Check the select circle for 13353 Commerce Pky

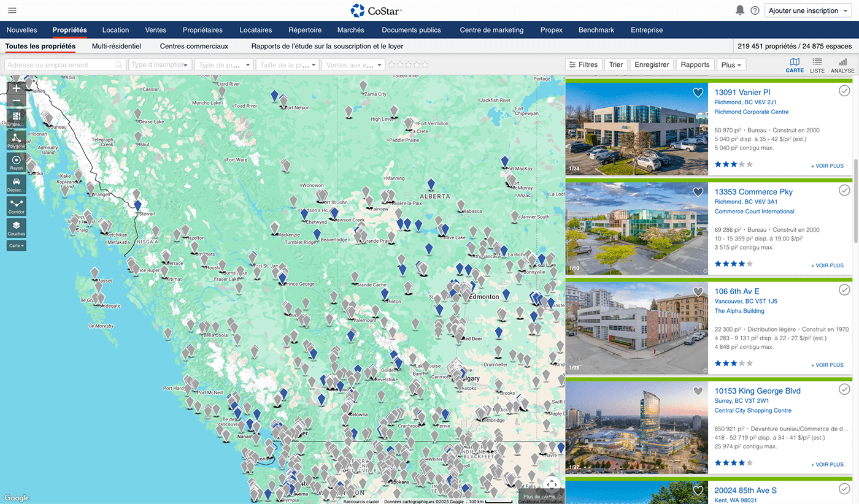844,191
